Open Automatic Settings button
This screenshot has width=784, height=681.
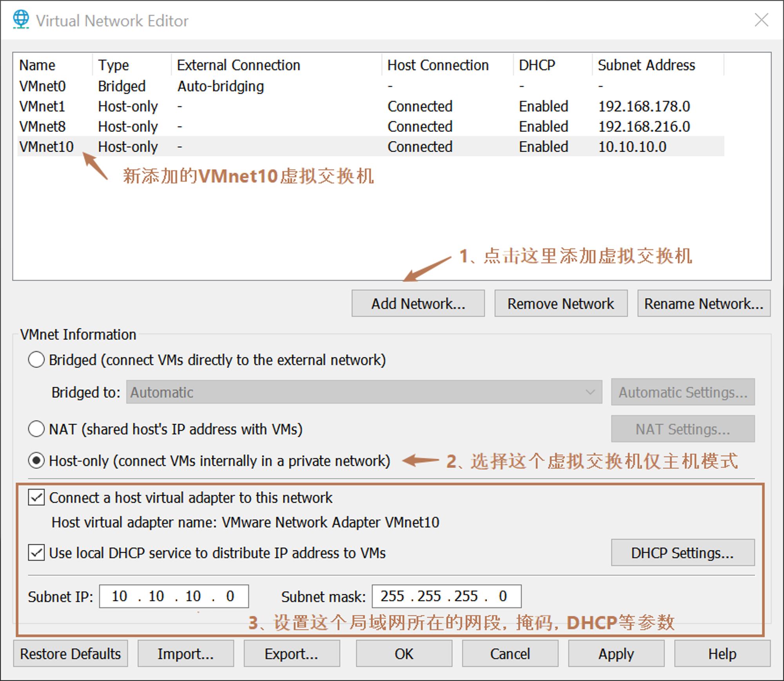click(683, 392)
